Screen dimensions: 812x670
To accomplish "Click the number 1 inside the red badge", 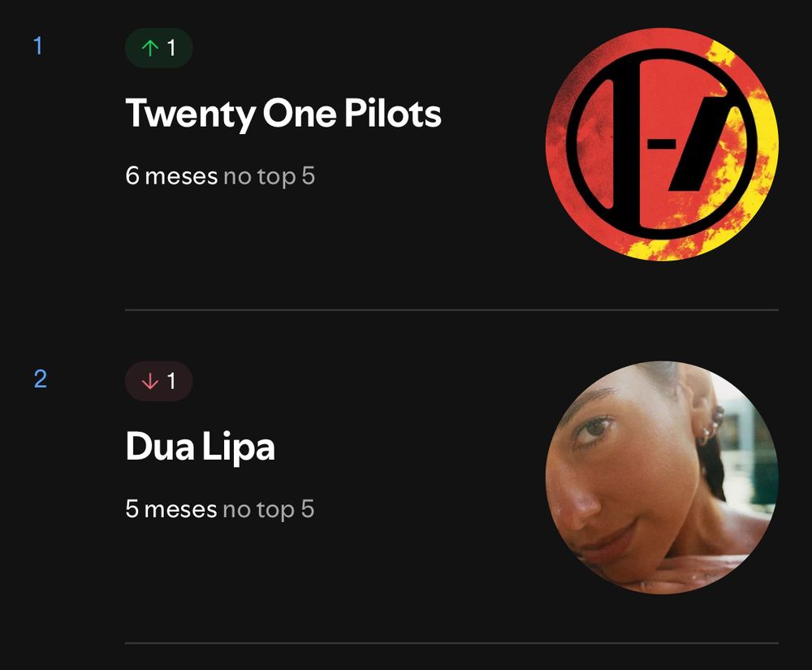I will coord(171,381).
